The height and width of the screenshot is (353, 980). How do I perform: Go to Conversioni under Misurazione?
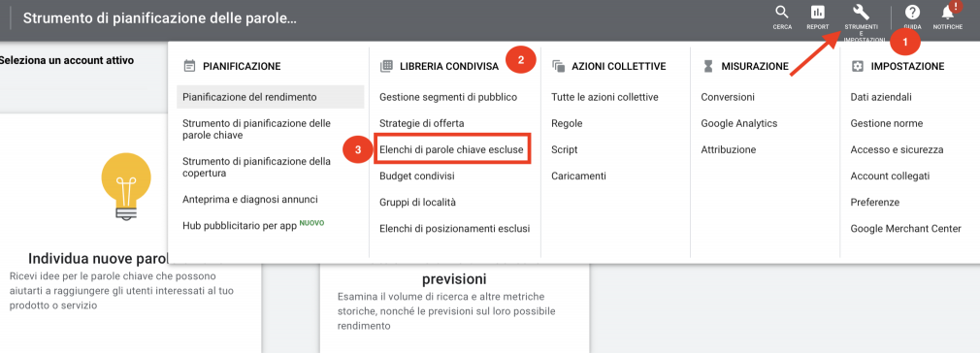tap(728, 98)
